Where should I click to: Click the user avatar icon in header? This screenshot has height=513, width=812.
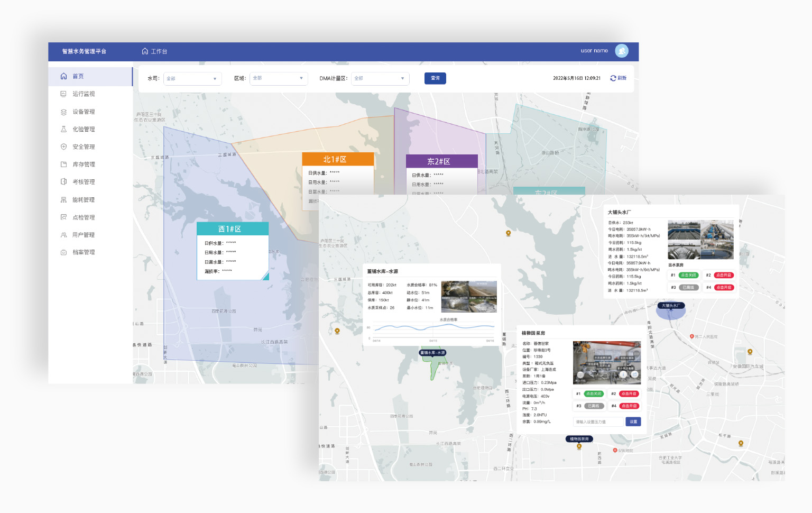(622, 51)
